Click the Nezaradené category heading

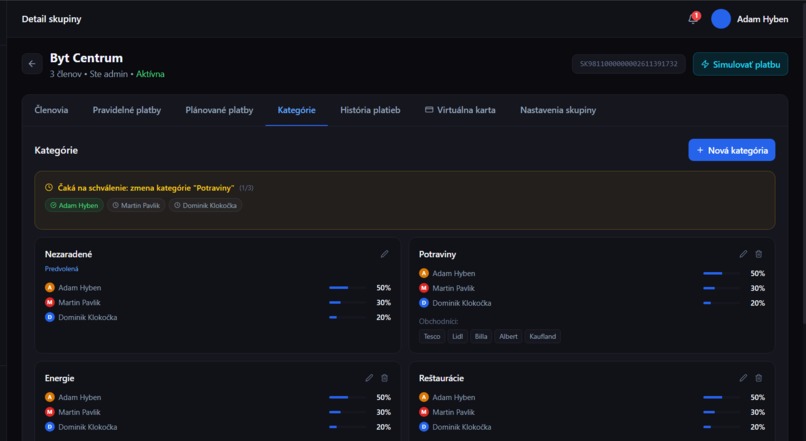(68, 254)
